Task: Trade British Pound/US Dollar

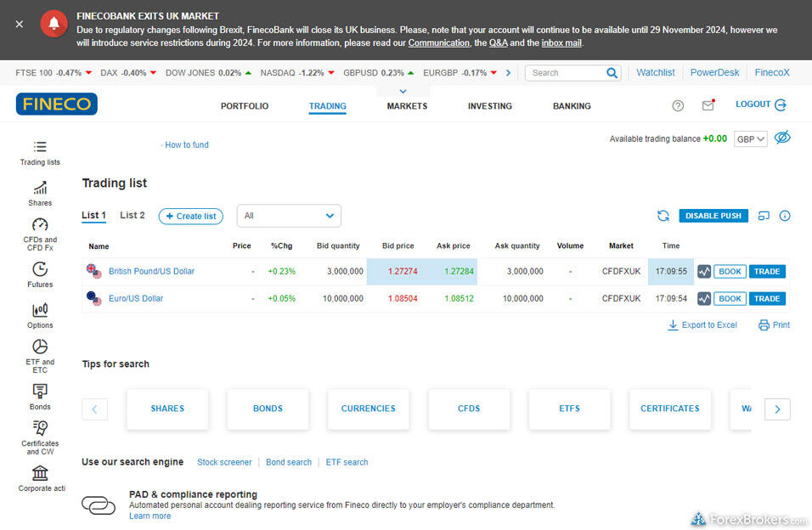Action: click(767, 272)
